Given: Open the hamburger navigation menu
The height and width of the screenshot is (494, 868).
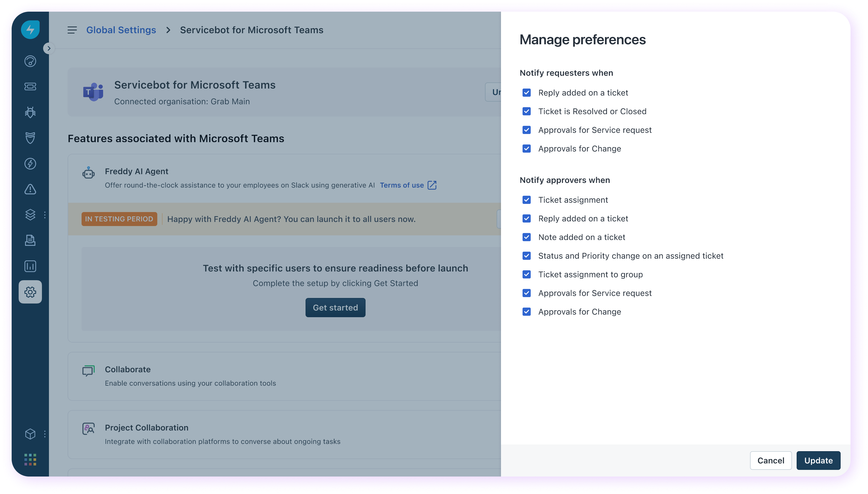Looking at the screenshot, I should coord(72,30).
